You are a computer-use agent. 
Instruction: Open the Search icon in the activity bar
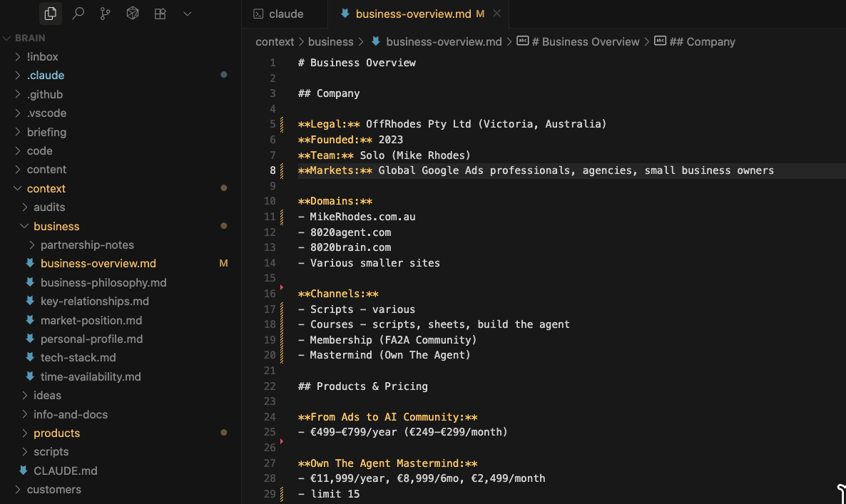(x=78, y=13)
